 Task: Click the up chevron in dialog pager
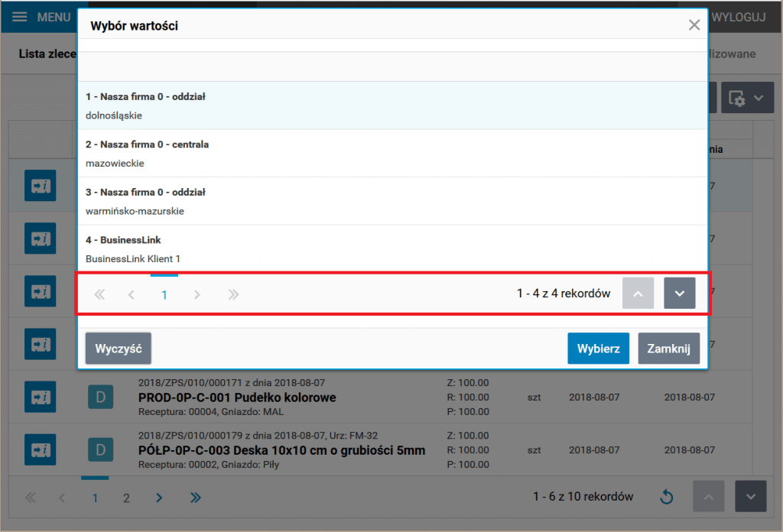pos(638,294)
